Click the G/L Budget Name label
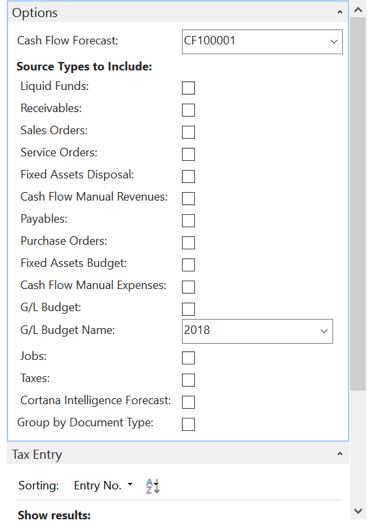The width and height of the screenshot is (373, 526). [67, 330]
